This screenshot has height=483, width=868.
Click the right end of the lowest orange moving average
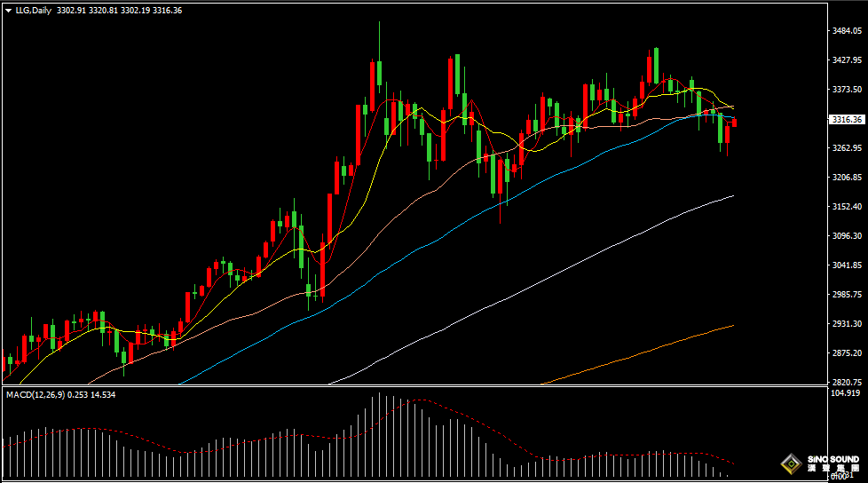point(732,326)
